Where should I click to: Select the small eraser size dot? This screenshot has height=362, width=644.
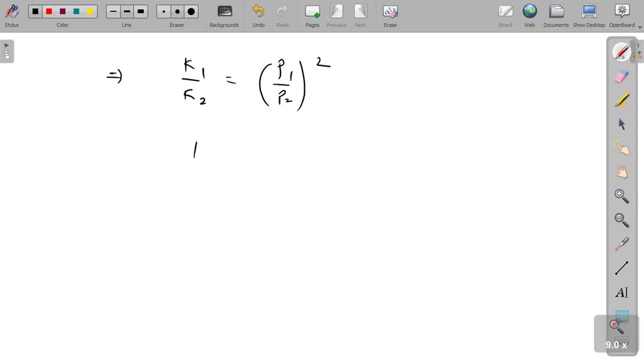[x=162, y=11]
